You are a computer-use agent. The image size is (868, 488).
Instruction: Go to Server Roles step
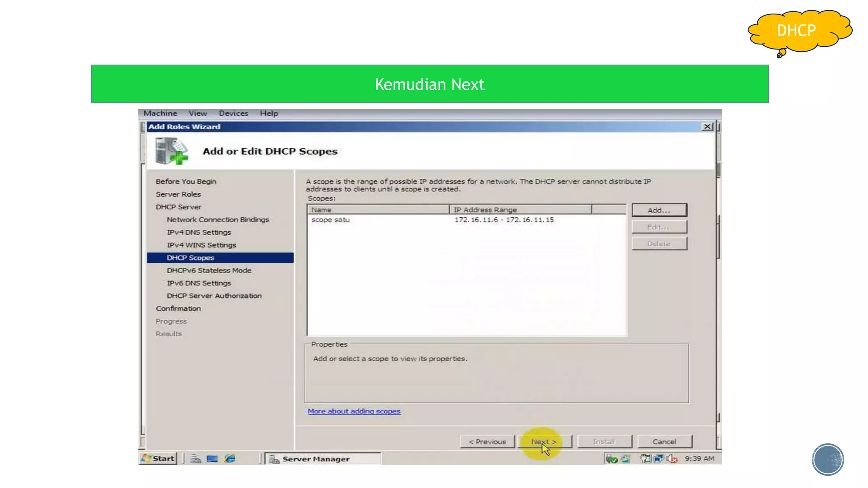coord(178,194)
